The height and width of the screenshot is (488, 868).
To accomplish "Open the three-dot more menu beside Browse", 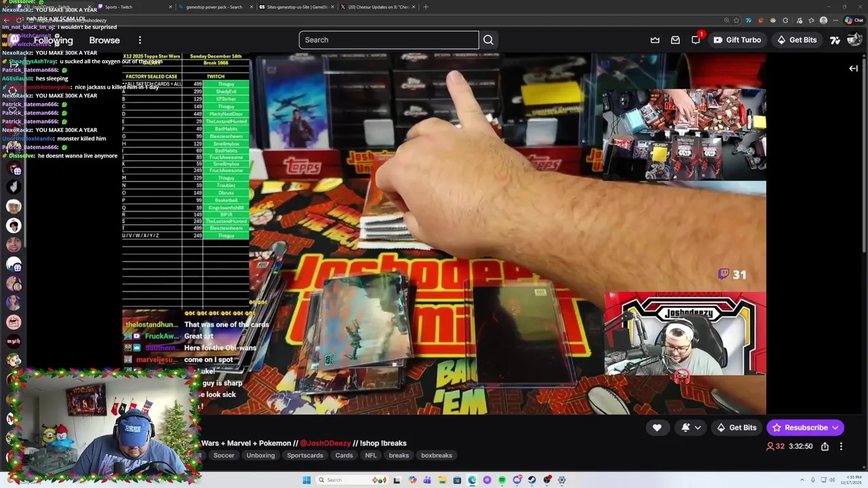I will click(140, 40).
